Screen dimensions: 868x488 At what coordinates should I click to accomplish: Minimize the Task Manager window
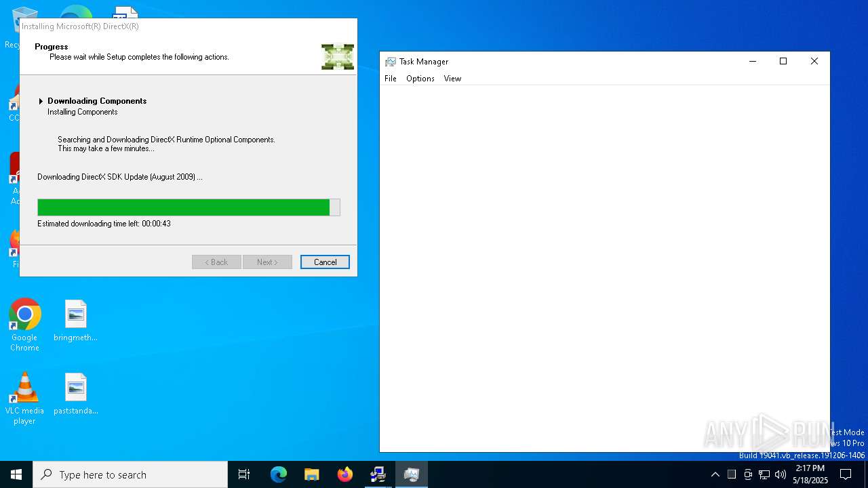tap(753, 62)
